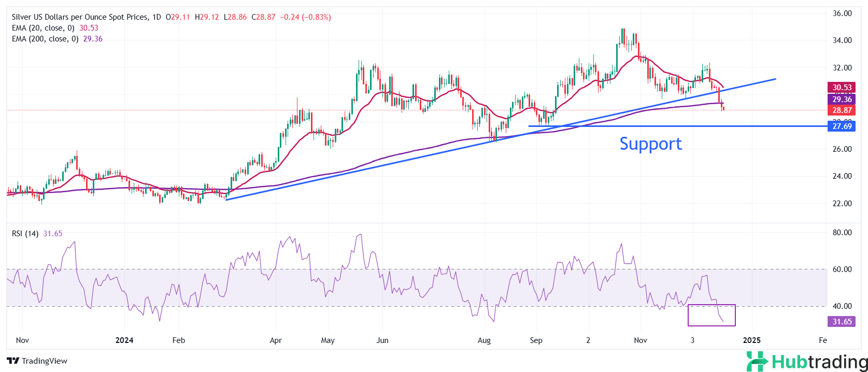Click the blue Support text annotation

(650, 144)
